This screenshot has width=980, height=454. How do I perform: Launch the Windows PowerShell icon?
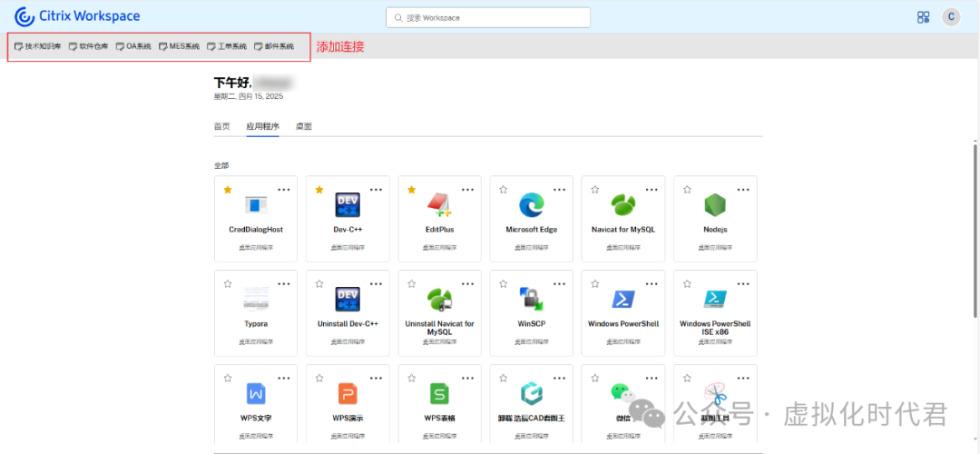(623, 299)
